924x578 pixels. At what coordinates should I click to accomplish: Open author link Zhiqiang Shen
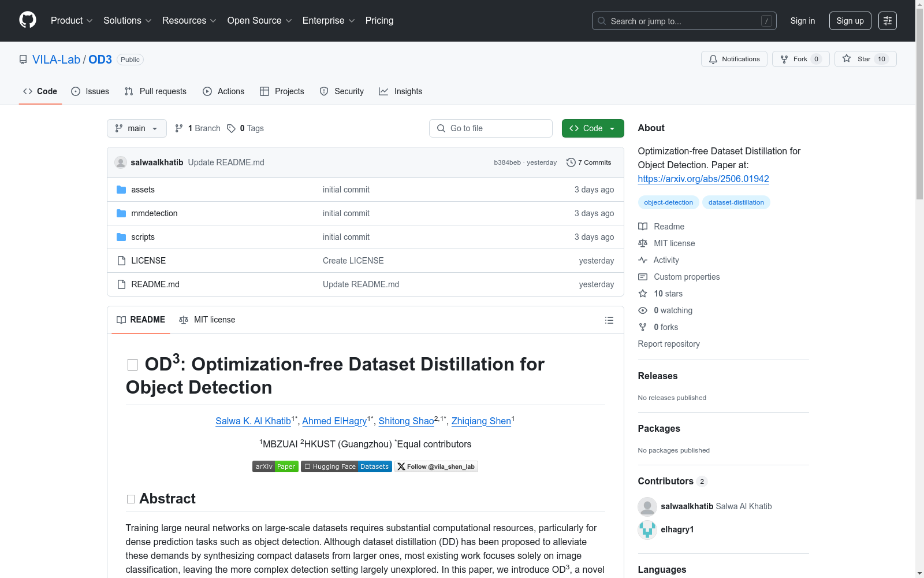click(481, 421)
